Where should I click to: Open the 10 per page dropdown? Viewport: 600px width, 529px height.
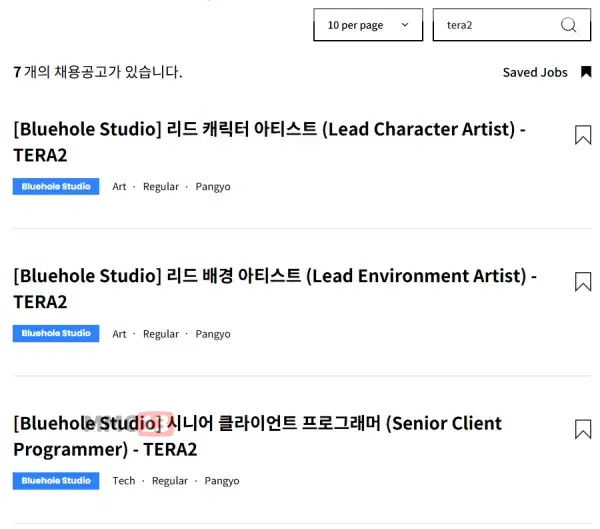368,25
